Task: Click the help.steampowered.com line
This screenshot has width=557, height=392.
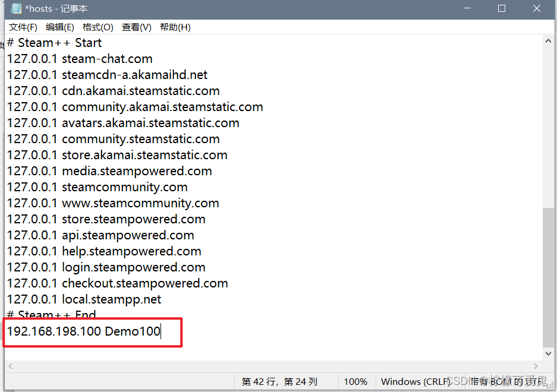Action: click(104, 251)
